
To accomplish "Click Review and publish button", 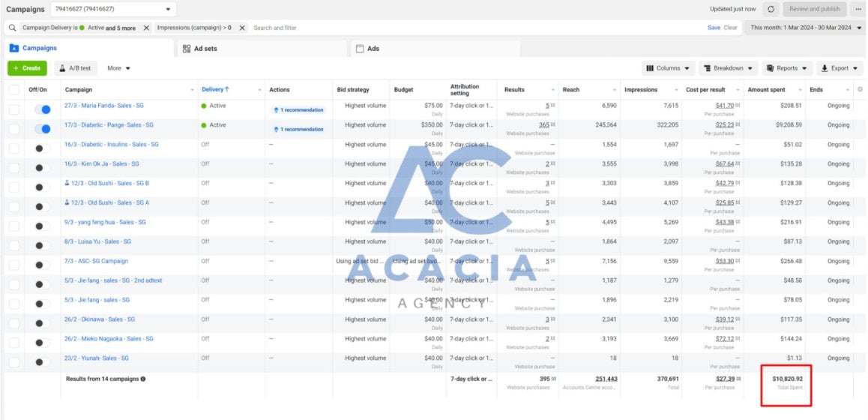I will (x=814, y=10).
